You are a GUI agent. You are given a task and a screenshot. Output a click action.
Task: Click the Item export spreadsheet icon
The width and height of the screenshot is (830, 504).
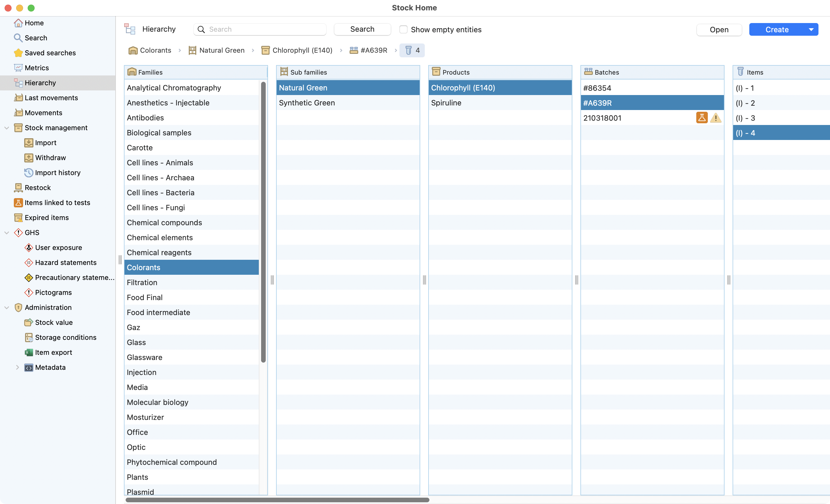click(x=29, y=353)
